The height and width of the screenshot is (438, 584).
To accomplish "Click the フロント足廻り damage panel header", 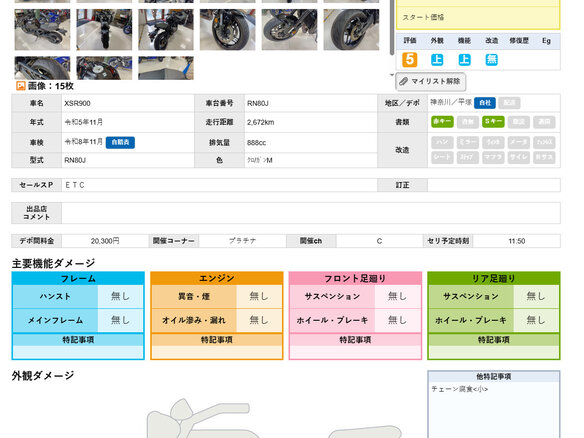I will 355,278.
